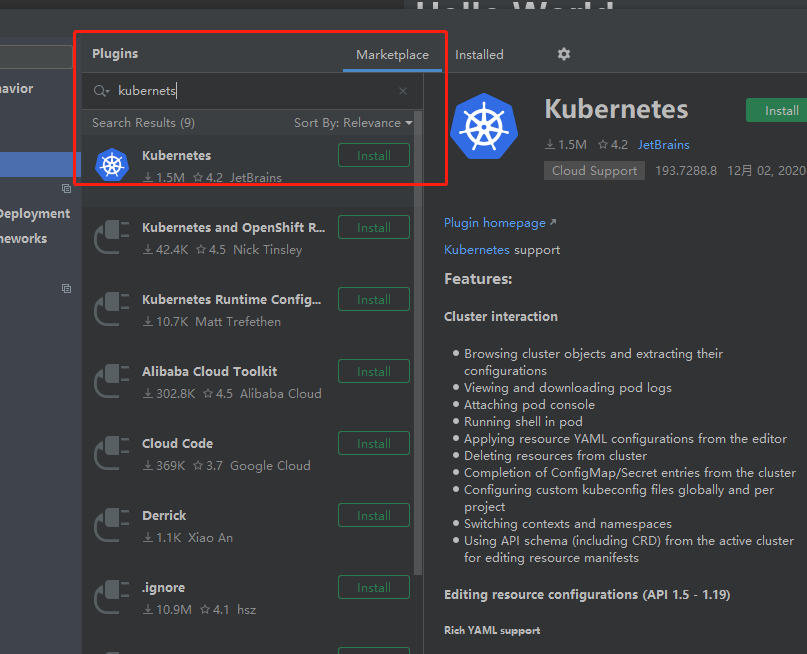Install Kubernetes and OpenShift plugin
Screen dimensions: 807x654
click(374, 227)
